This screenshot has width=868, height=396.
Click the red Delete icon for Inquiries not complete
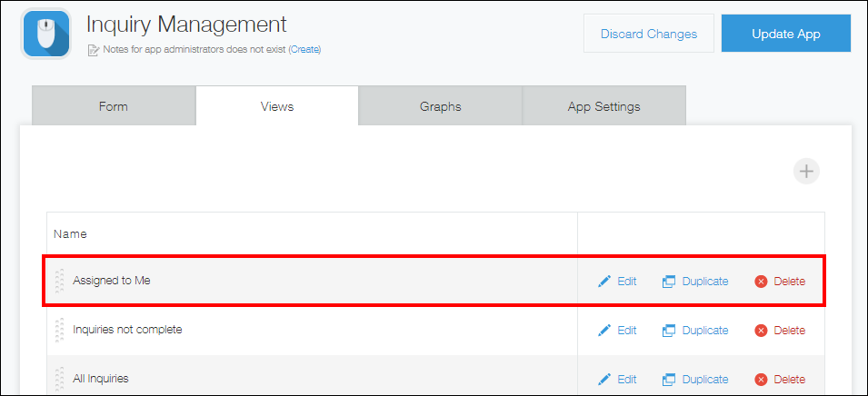click(761, 331)
